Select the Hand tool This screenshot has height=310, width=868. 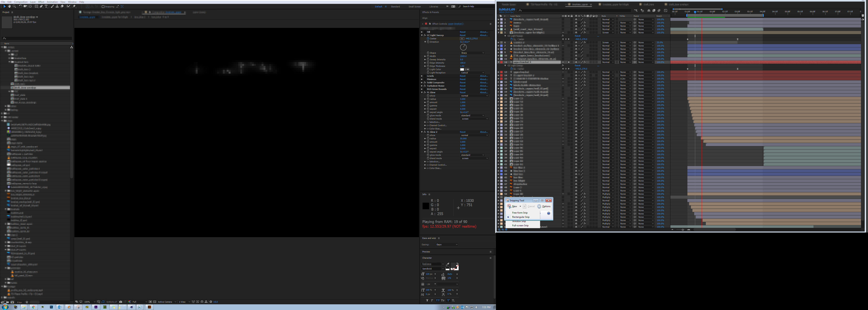click(9, 6)
